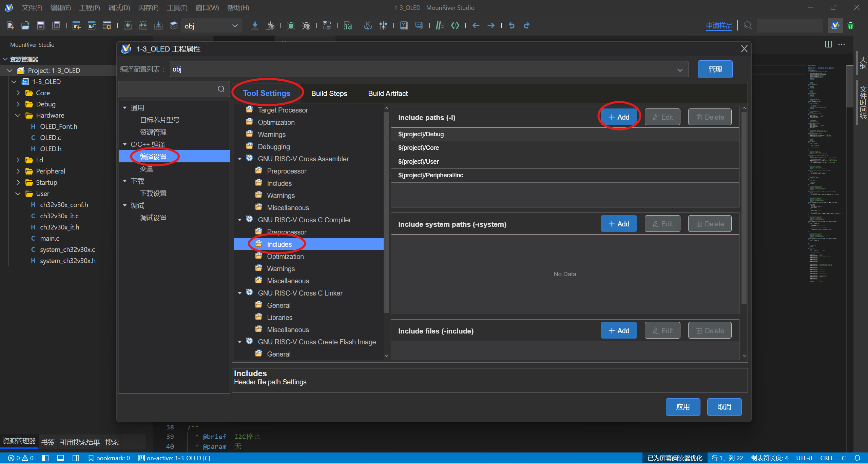
Task: Select the ${project}/Peripheral/inc include path
Action: pos(565,175)
